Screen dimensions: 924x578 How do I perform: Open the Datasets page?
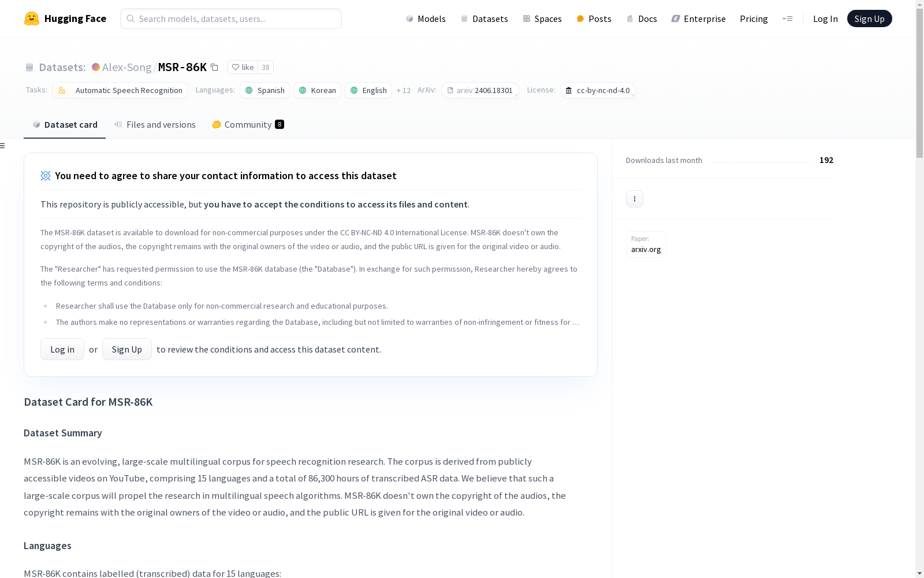coord(484,18)
